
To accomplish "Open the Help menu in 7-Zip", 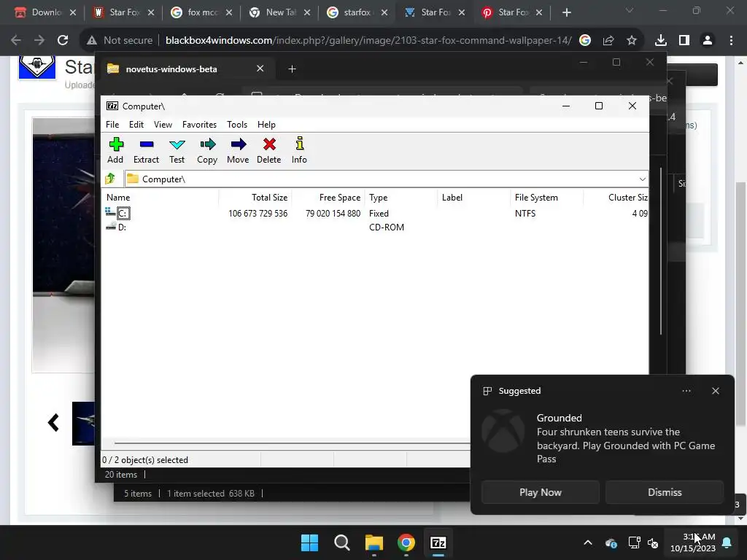I will coord(266,124).
